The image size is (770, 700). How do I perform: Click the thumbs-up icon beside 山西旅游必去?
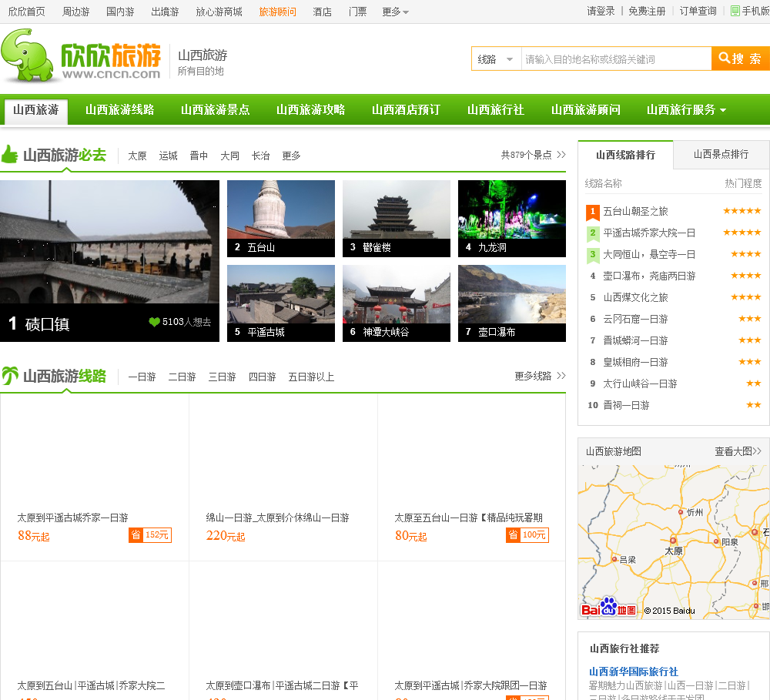coord(9,155)
